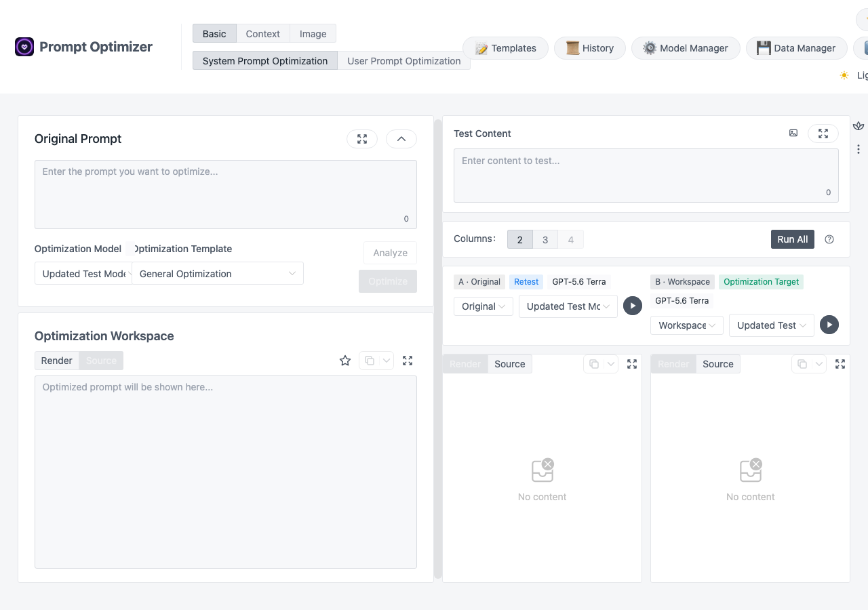The width and height of the screenshot is (868, 610).
Task: Click the fullscreen icon in Original Prompt panel
Action: coord(362,139)
